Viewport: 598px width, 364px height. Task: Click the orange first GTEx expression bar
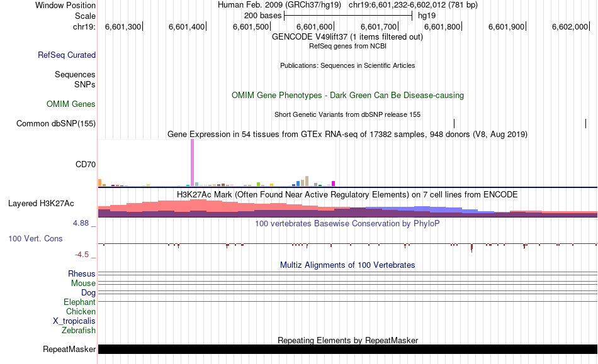[100, 182]
